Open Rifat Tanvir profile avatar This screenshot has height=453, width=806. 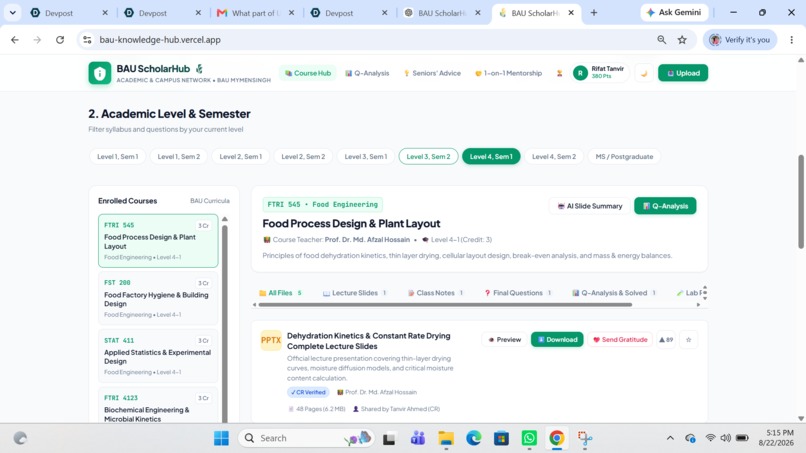pos(580,73)
